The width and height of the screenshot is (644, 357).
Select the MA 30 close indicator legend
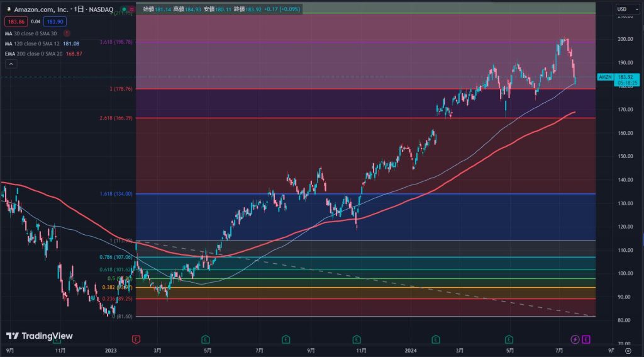click(31, 33)
